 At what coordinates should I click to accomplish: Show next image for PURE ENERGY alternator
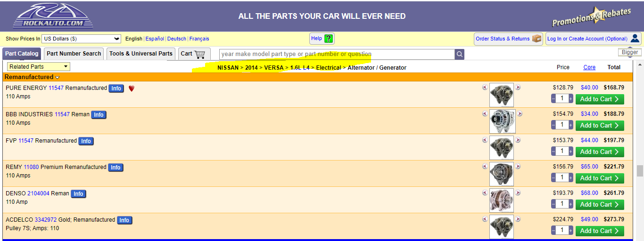pos(518,87)
